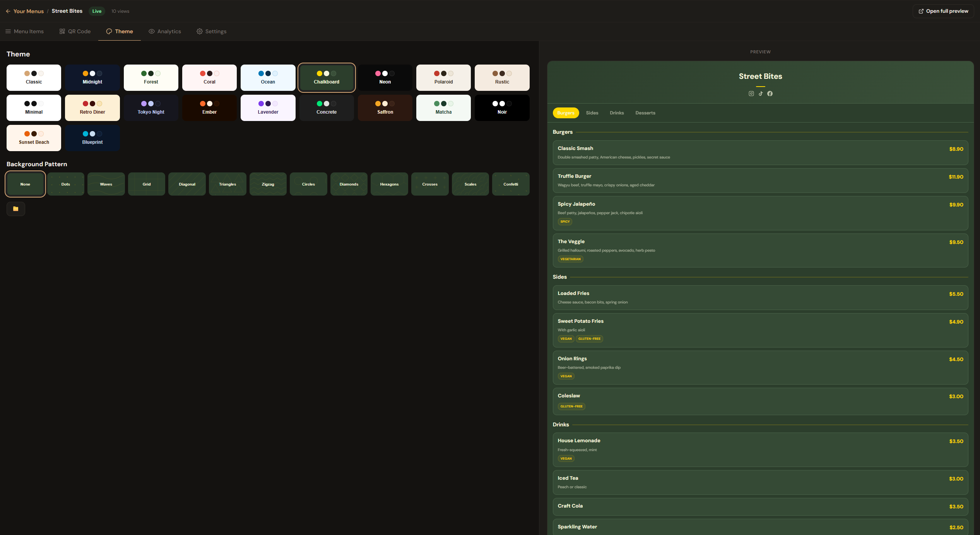Apply the Rustic theme
Image resolution: width=980 pixels, height=535 pixels.
click(x=502, y=78)
